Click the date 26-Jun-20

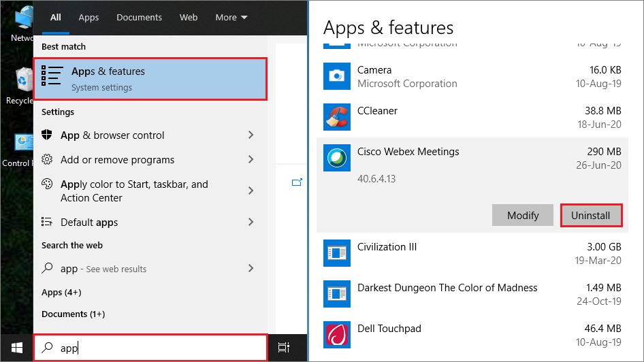pos(598,165)
